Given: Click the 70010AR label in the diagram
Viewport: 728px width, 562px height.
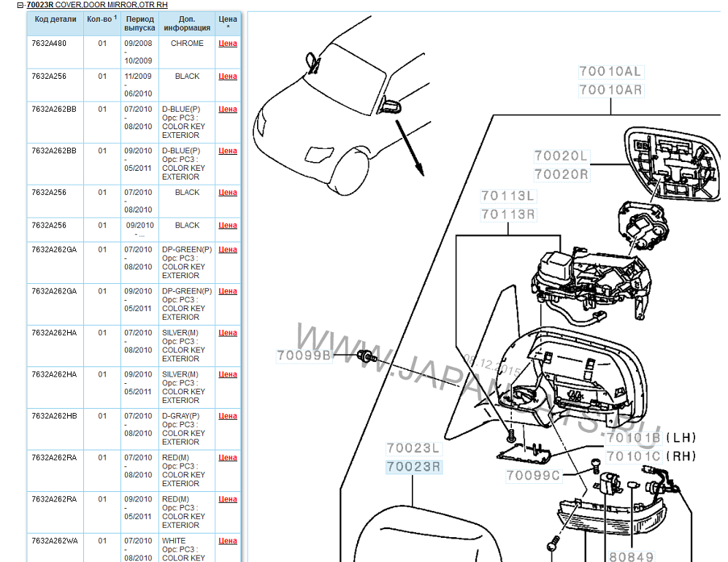Looking at the screenshot, I should (610, 90).
